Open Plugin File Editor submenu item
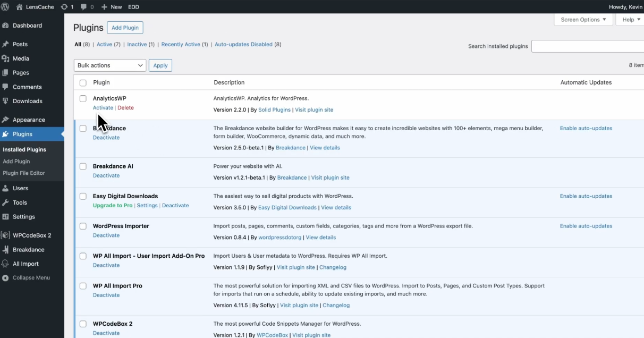 24,173
